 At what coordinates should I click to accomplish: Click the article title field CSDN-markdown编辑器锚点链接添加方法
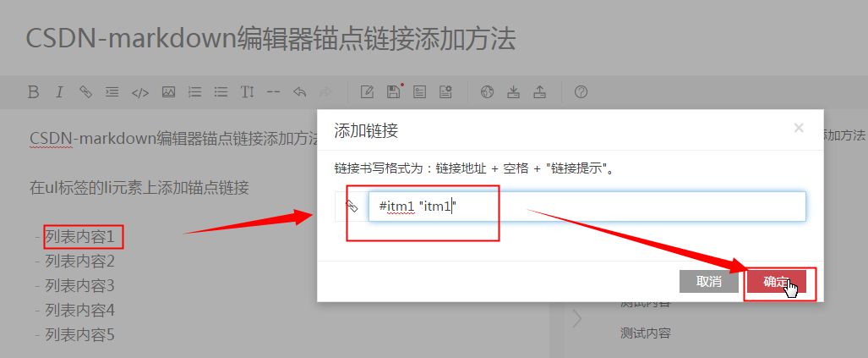pyautogui.click(x=271, y=39)
